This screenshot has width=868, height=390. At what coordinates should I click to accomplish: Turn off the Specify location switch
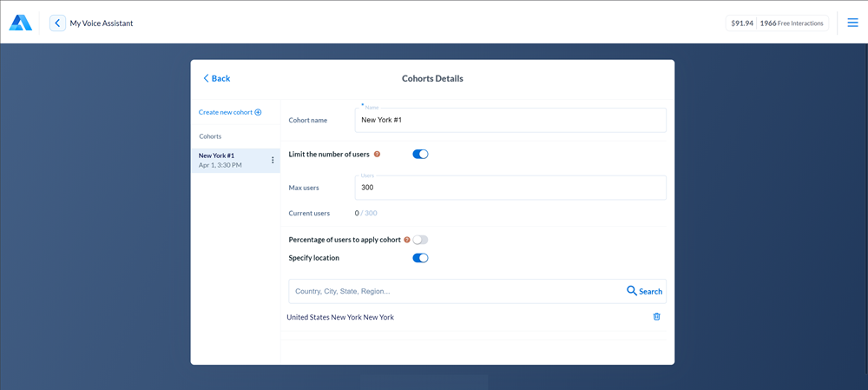coord(420,258)
